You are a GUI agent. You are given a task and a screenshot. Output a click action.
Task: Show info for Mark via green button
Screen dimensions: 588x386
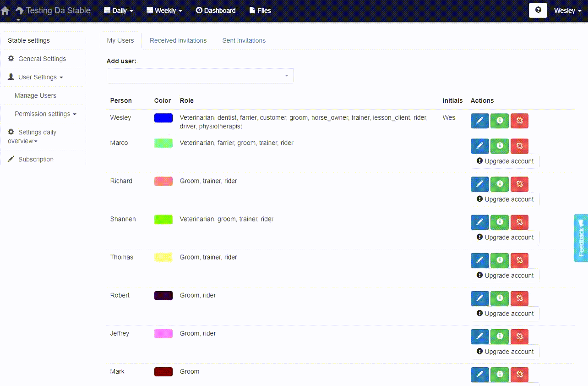click(500, 375)
